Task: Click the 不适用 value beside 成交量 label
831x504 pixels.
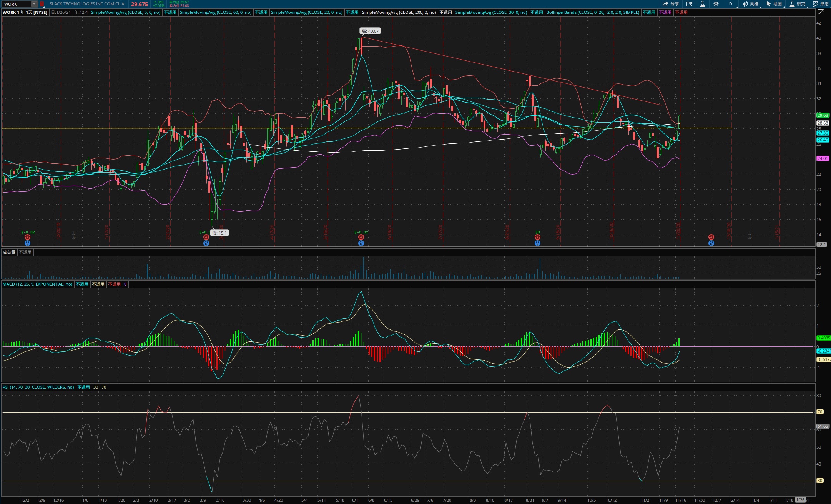Action: 25,252
